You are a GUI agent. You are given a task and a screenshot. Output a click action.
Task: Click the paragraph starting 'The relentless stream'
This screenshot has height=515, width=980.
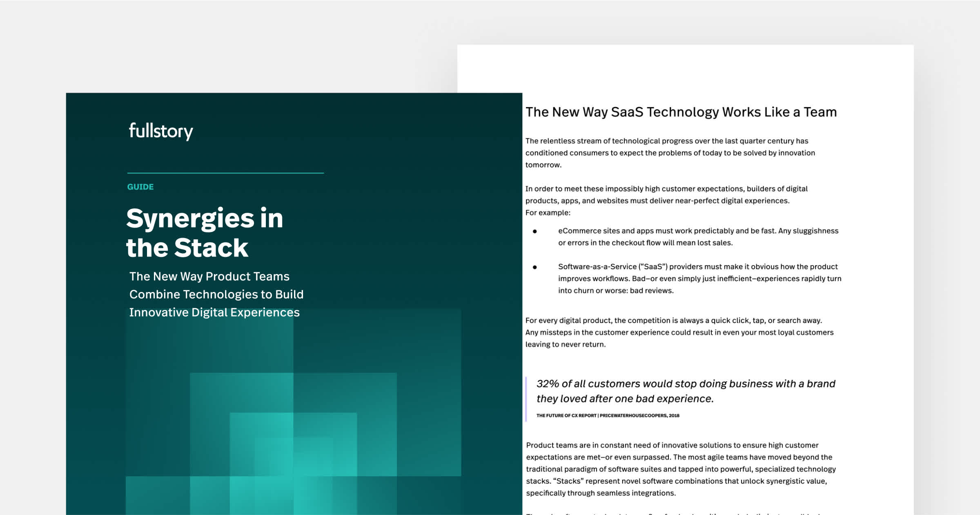(x=670, y=153)
